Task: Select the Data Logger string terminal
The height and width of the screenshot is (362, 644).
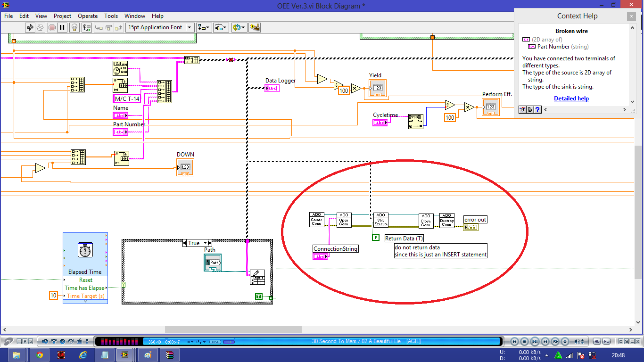Action: point(272,88)
